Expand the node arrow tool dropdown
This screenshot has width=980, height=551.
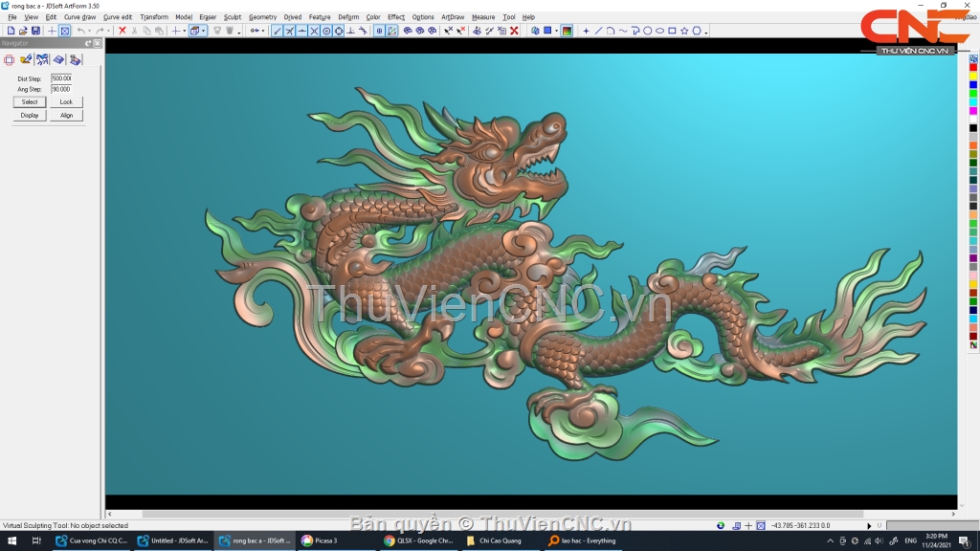(263, 31)
